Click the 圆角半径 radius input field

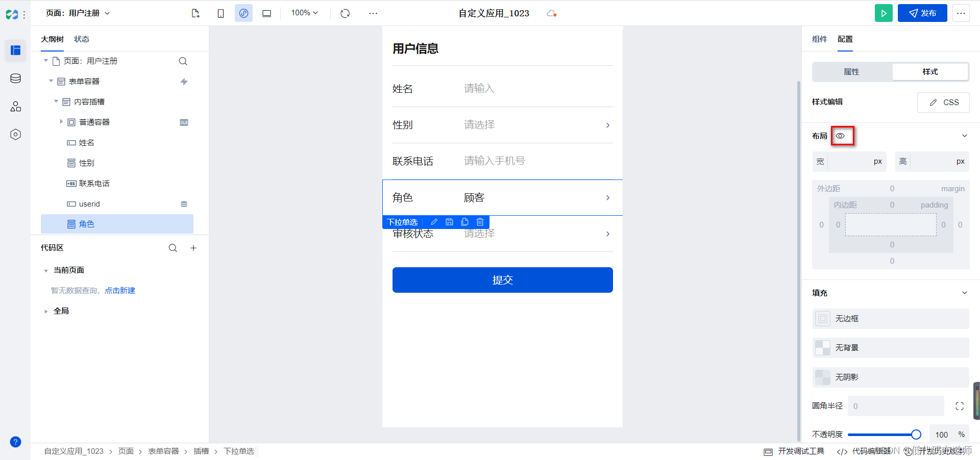(896, 406)
